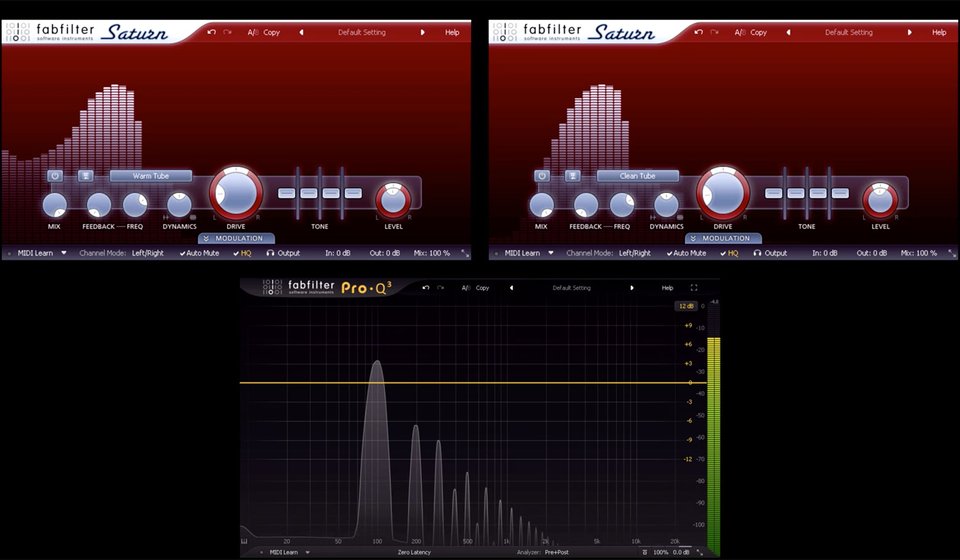The width and height of the screenshot is (960, 560).
Task: Click Copy button in Clean Tube Saturn
Action: [759, 32]
